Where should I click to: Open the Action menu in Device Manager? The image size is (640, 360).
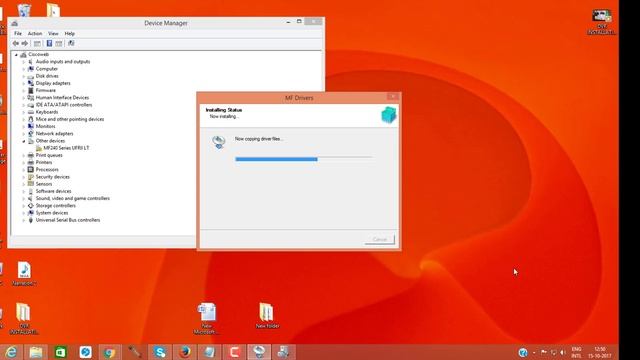[35, 33]
